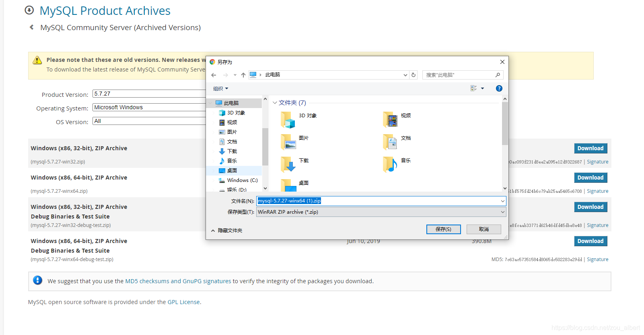Open the 下载 folder icon

tap(288, 165)
